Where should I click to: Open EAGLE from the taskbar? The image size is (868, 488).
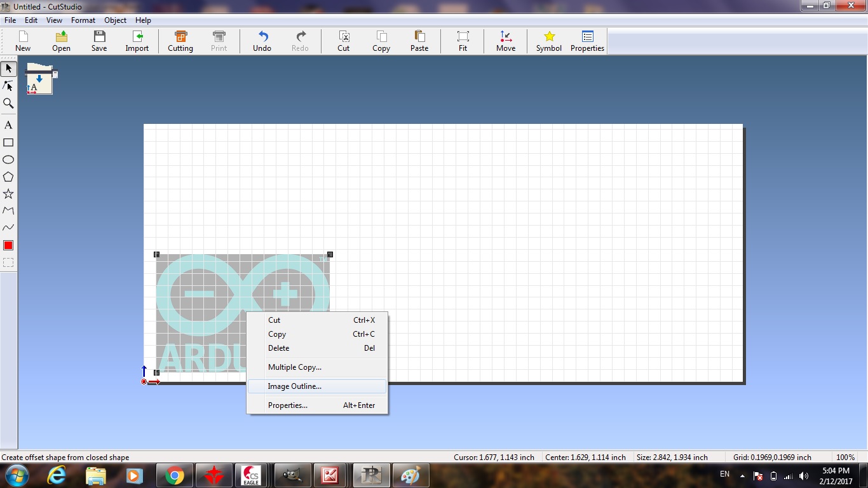point(252,475)
